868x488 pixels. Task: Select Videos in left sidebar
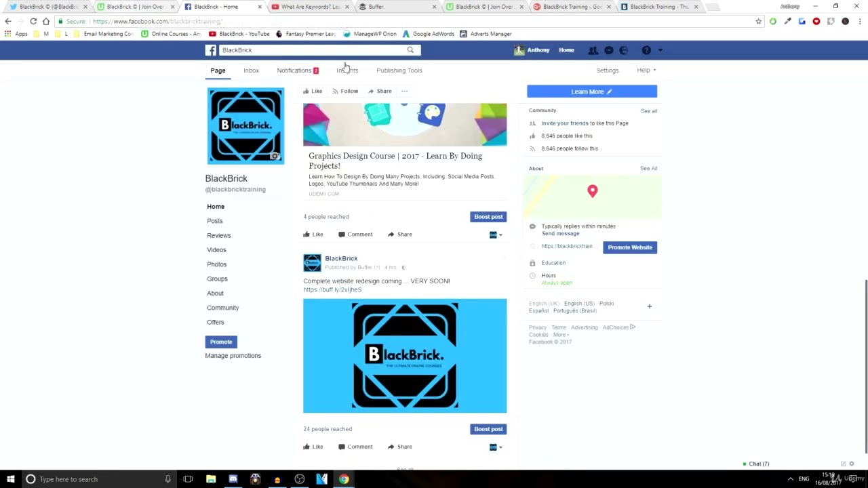(x=216, y=250)
